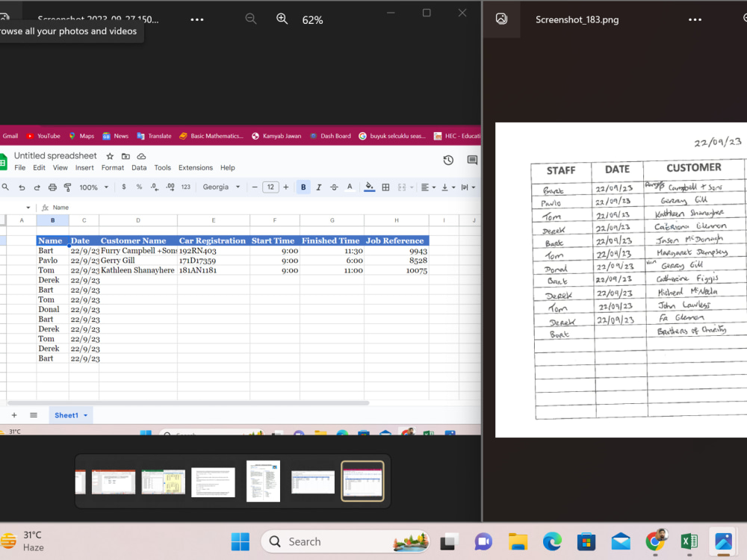Select the Sheet1 tab

(70, 415)
